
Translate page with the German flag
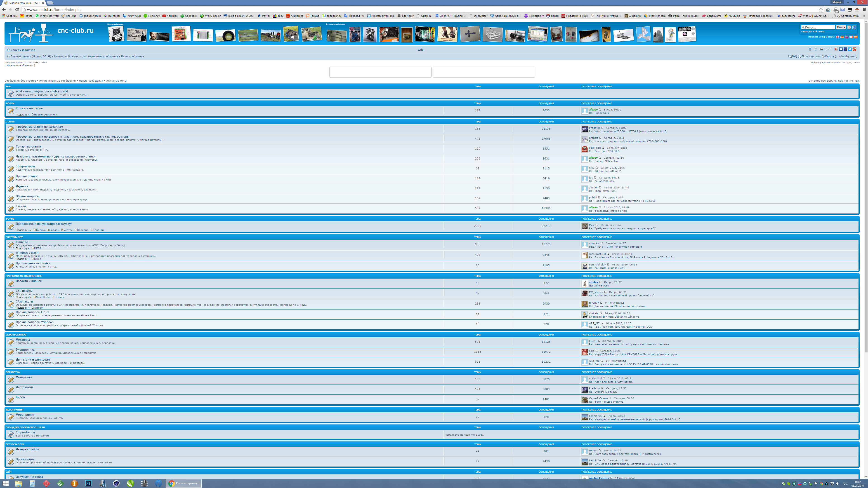coord(842,37)
